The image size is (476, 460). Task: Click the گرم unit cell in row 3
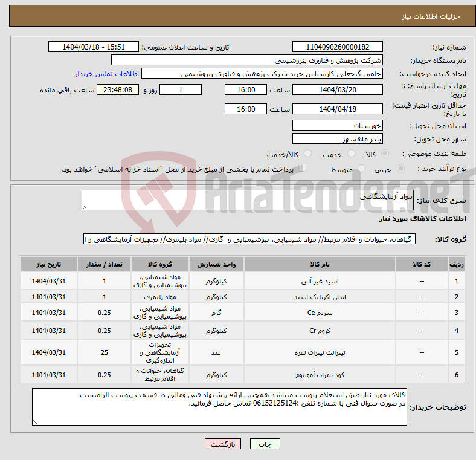coord(216,313)
